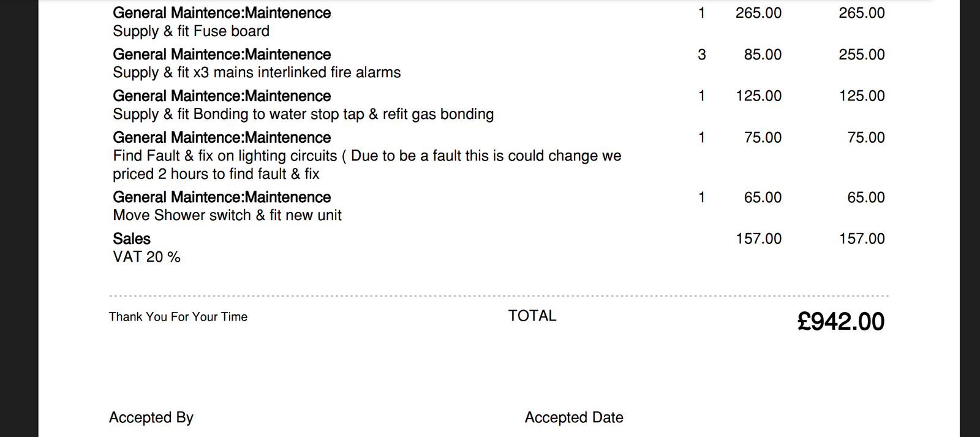Select the "Thank You For Your Time" note

[178, 317]
